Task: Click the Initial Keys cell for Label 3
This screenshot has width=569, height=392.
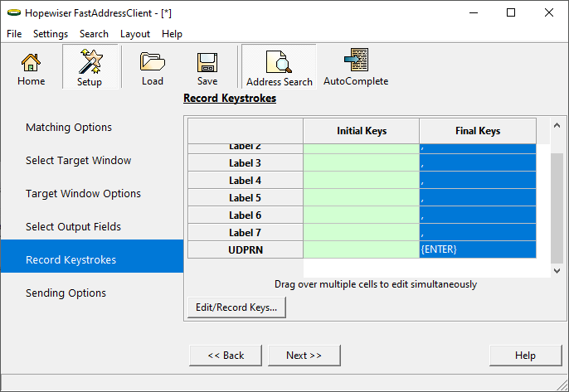Action: tap(362, 162)
